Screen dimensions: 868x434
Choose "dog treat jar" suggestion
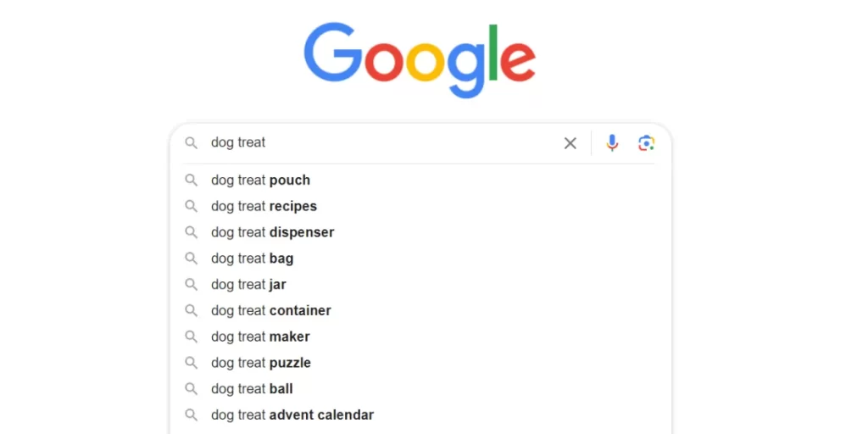coord(248,285)
